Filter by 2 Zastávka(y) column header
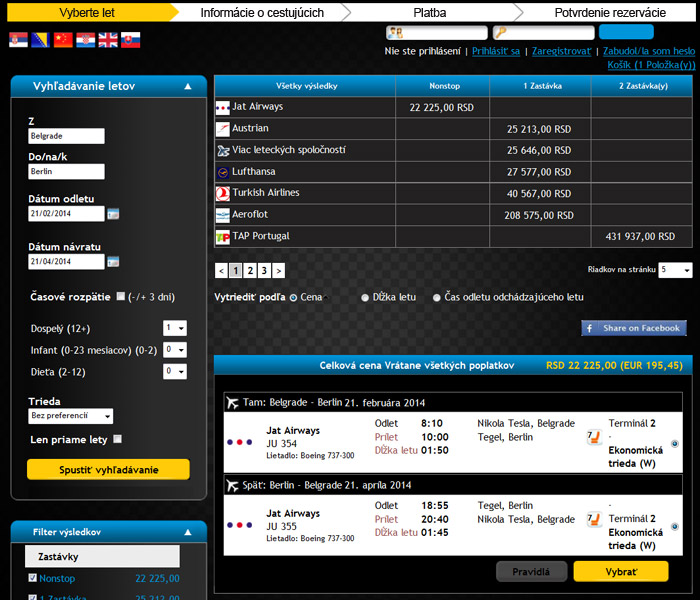This screenshot has height=600, width=700. [642, 86]
